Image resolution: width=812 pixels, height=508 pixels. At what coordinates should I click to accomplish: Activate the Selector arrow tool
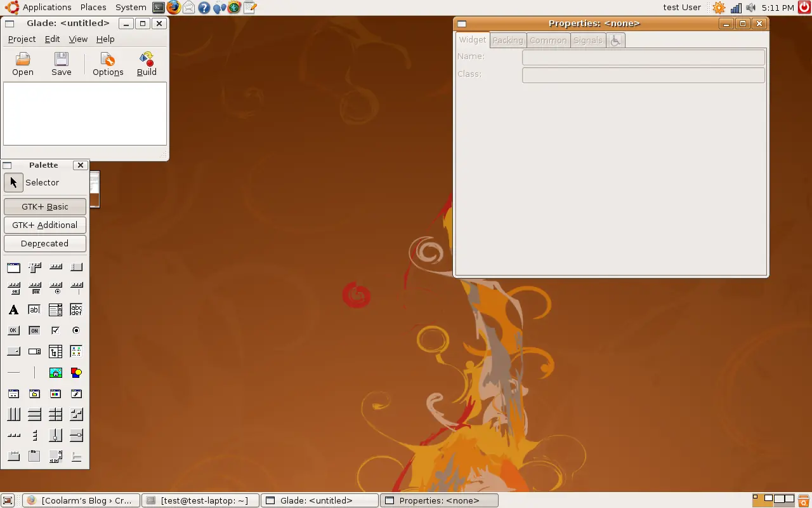tap(13, 182)
